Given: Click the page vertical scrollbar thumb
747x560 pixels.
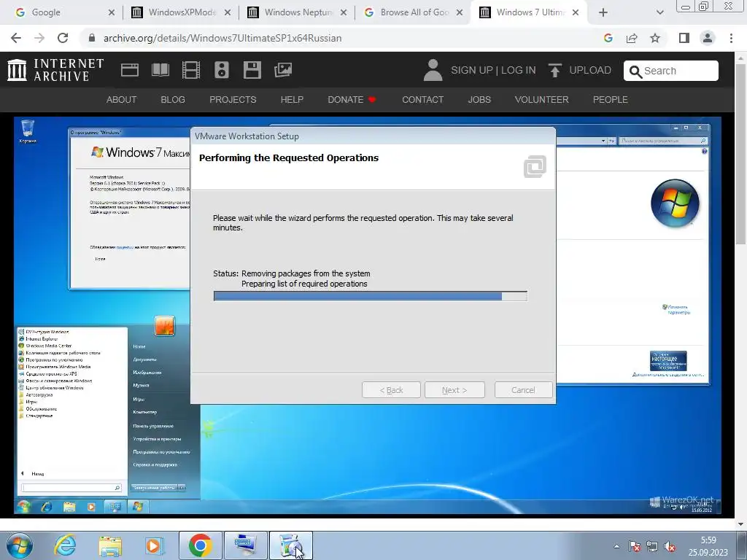Looking at the screenshot, I should pos(740,155).
